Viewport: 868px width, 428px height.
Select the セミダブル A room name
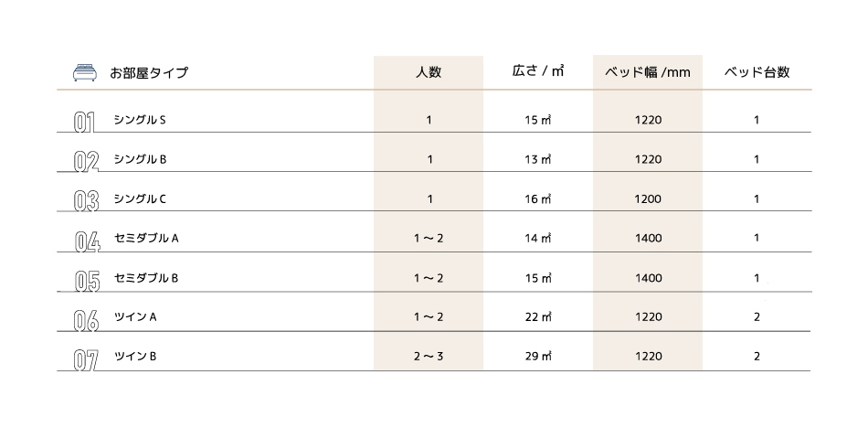click(x=146, y=239)
